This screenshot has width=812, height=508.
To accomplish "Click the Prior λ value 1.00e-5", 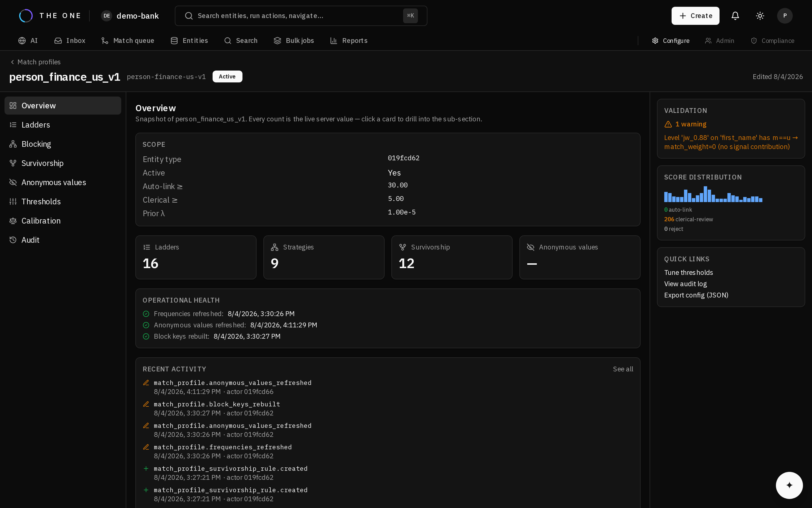I will click(x=402, y=212).
